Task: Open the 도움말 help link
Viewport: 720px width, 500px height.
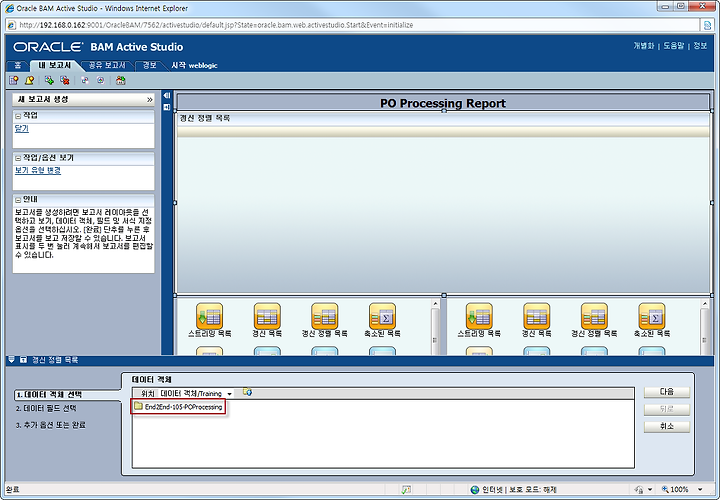Action: (x=674, y=46)
